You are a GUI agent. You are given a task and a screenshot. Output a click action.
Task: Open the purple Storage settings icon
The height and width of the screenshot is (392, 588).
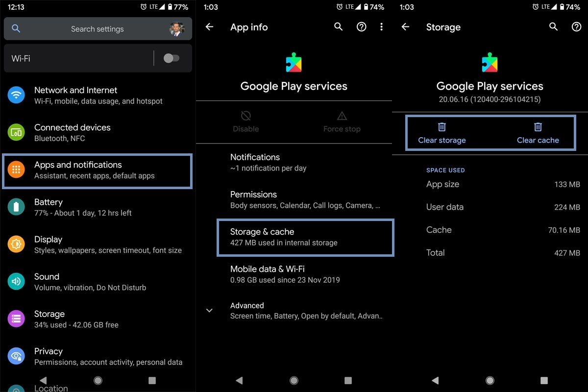click(x=16, y=319)
